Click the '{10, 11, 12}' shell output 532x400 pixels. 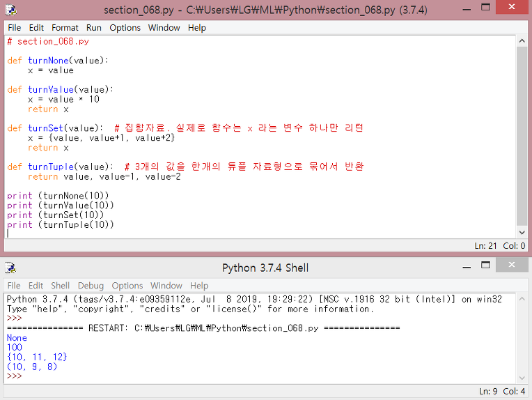coord(37,357)
